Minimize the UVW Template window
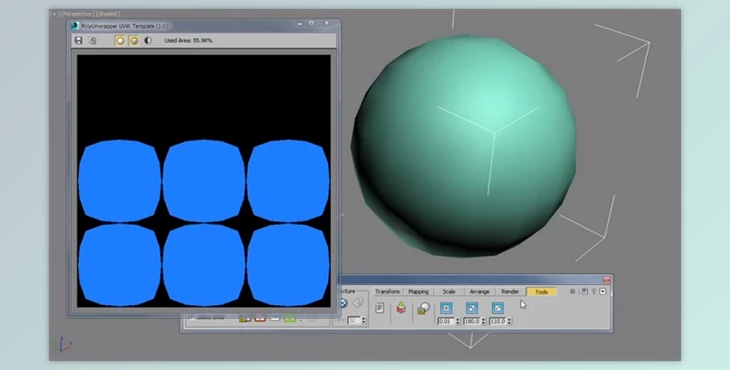730x370 pixels. tap(299, 23)
